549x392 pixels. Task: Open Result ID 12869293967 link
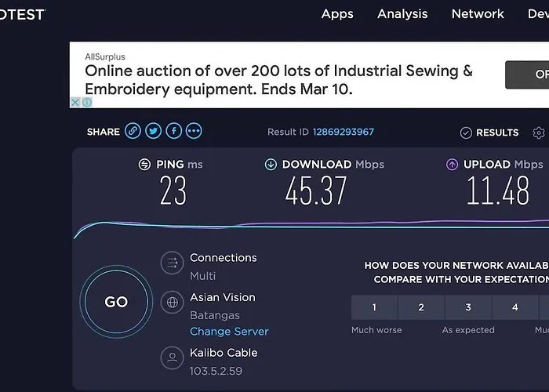tap(344, 132)
